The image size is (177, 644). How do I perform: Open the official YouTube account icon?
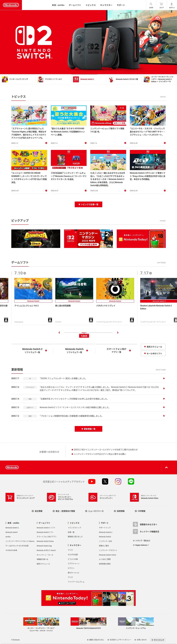pos(92,481)
